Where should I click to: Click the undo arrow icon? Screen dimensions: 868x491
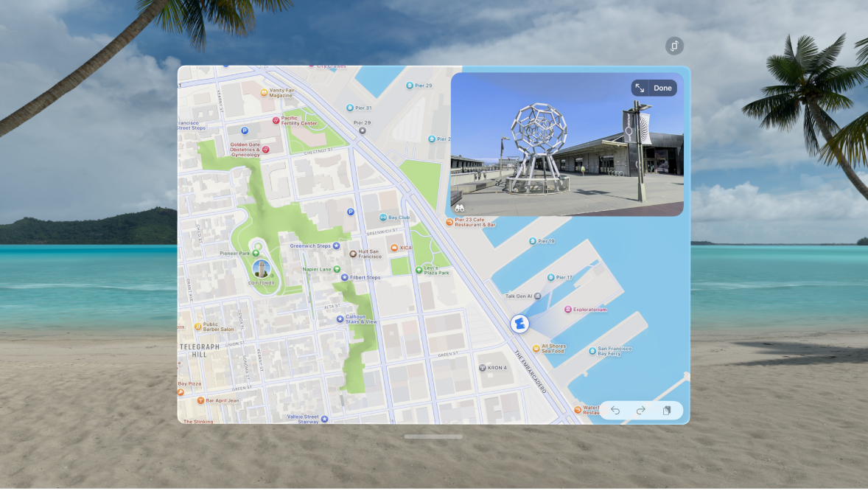616,410
